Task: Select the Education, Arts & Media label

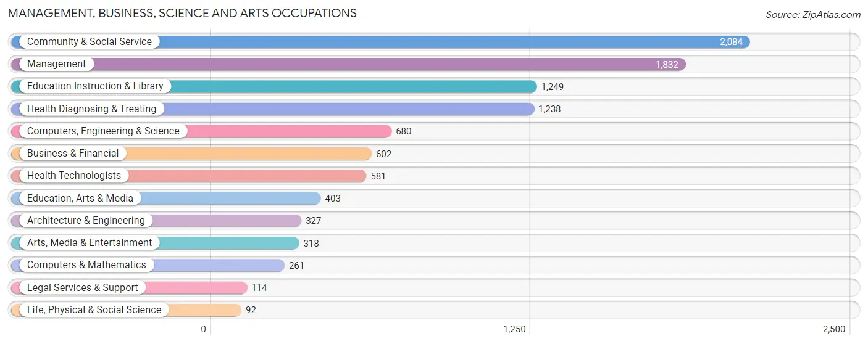Action: (x=80, y=199)
